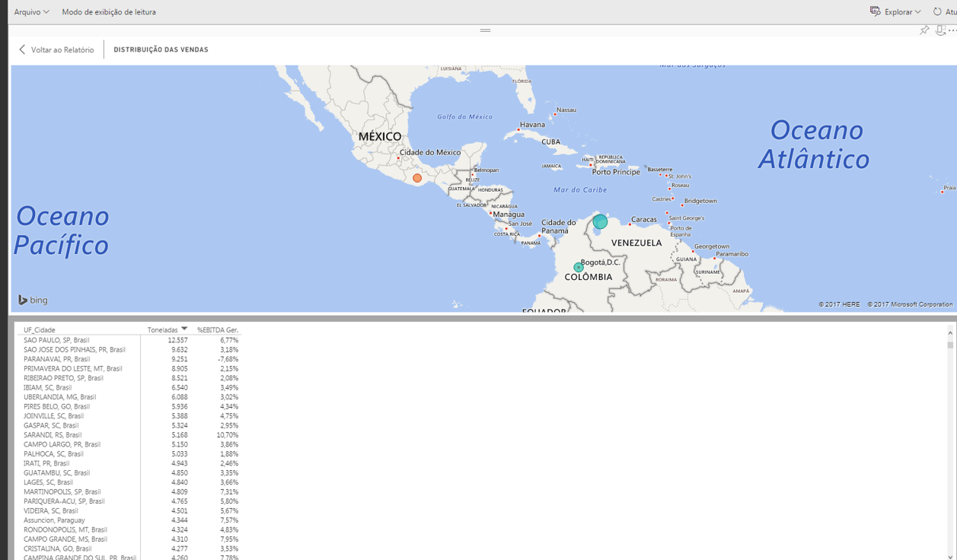Click the 7,95% EBITDA value
Screen dimensions: 957x560
point(228,539)
